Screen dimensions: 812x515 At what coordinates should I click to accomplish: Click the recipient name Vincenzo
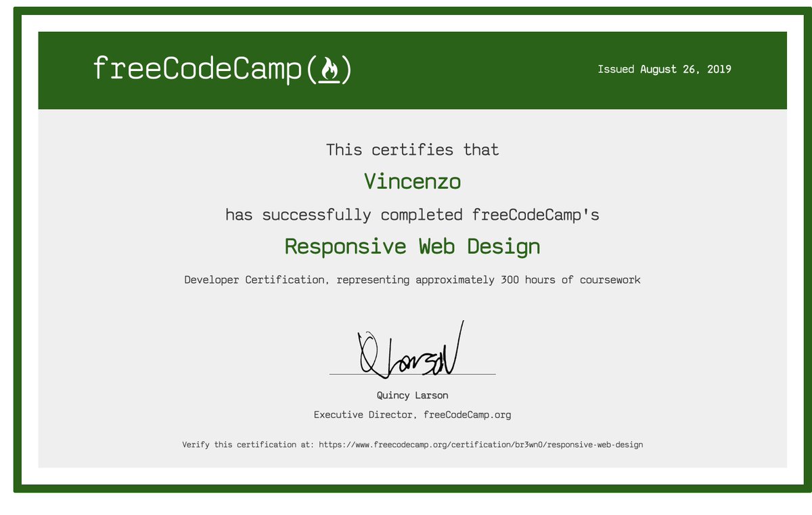click(412, 181)
